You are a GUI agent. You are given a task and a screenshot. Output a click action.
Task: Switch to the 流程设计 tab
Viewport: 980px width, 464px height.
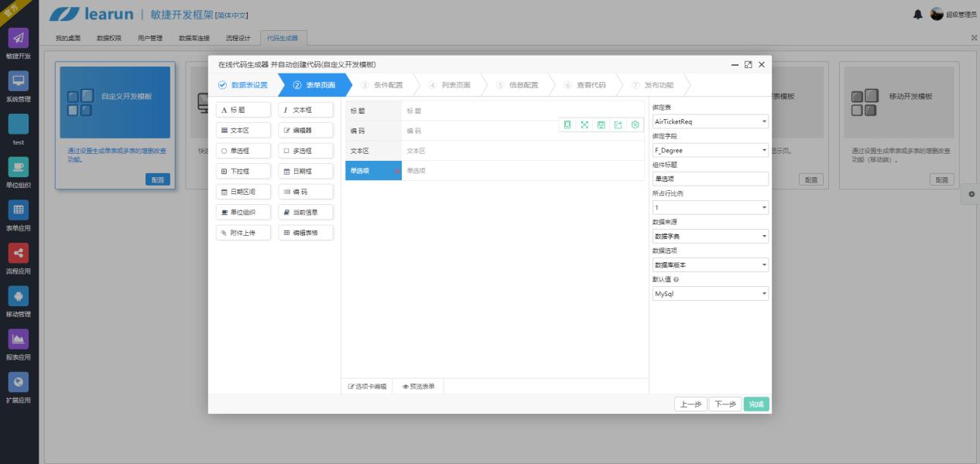pyautogui.click(x=238, y=38)
